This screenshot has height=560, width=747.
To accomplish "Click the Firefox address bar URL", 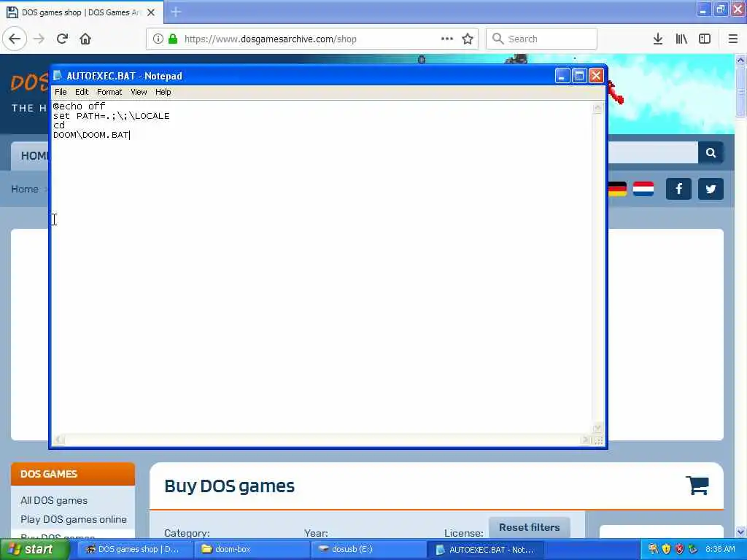I will [x=270, y=39].
